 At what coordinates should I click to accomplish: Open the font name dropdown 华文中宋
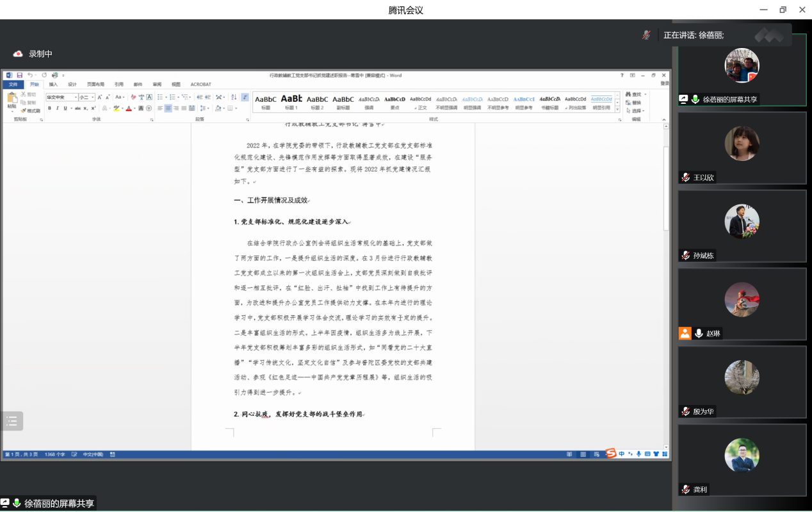pyautogui.click(x=61, y=97)
